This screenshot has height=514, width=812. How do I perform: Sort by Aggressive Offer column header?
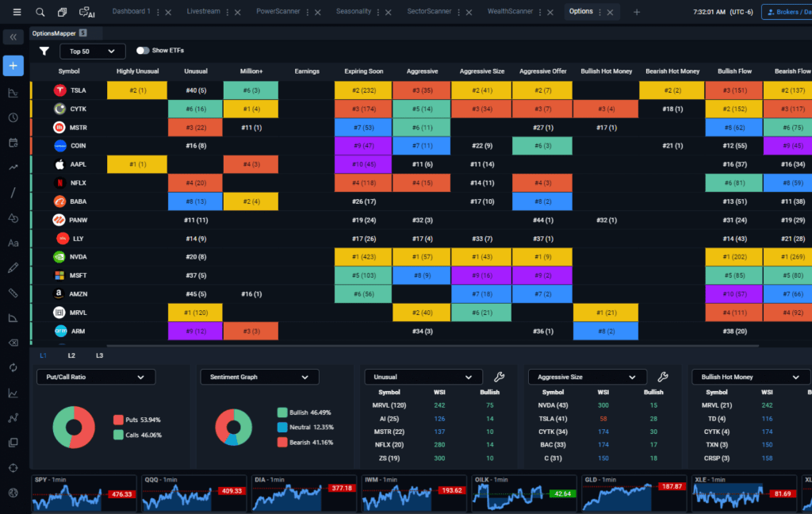(x=542, y=71)
